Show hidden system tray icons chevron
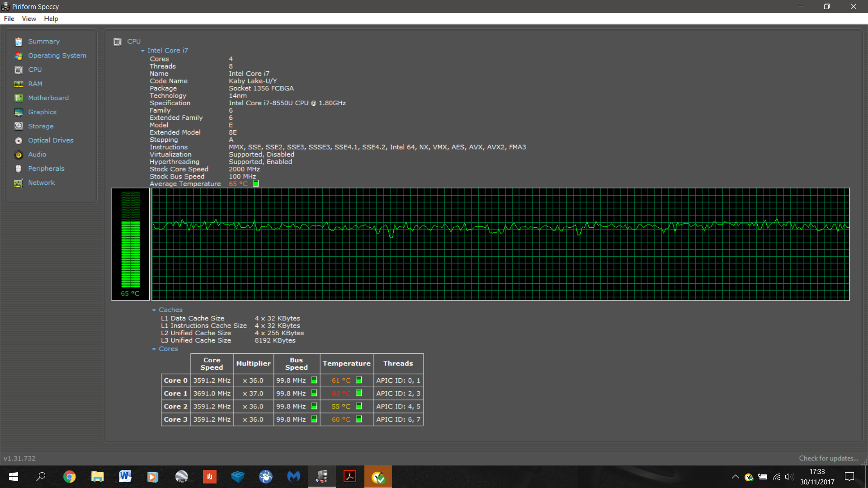 [736, 477]
